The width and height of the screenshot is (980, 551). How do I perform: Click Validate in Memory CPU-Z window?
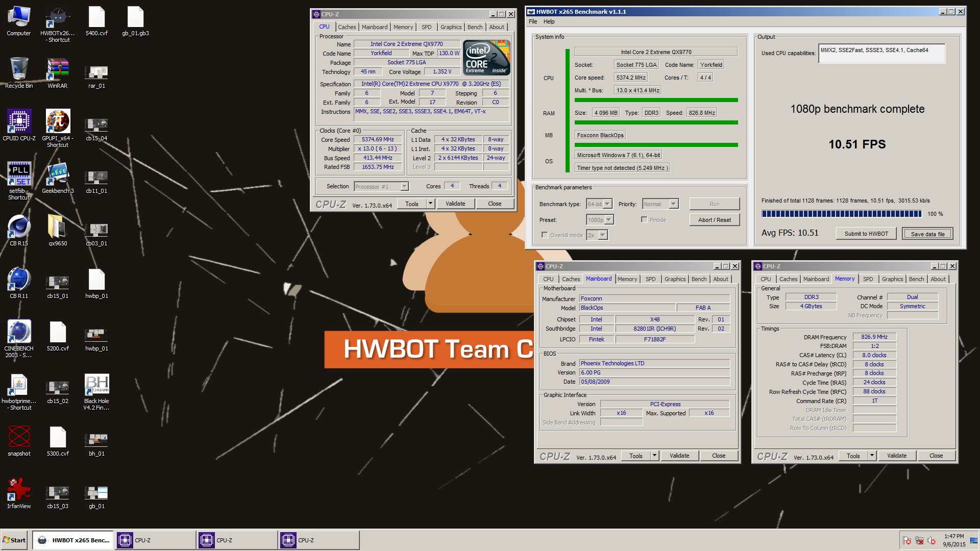pos(897,456)
